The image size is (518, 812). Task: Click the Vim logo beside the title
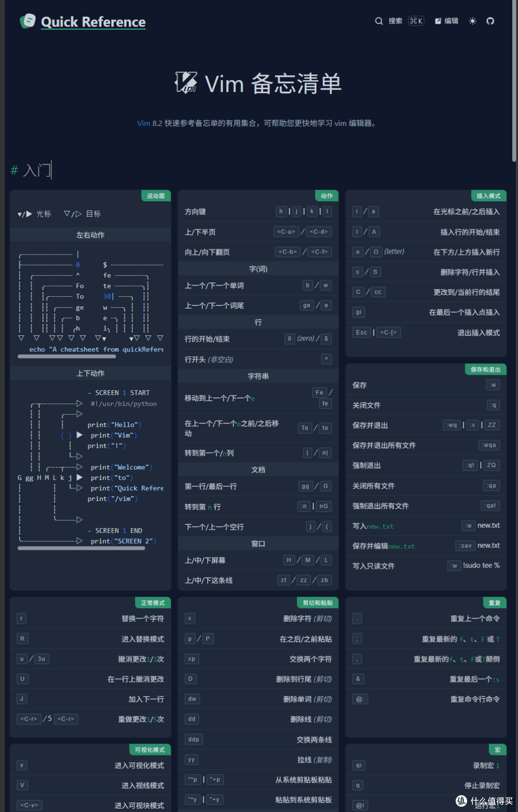[x=186, y=82]
